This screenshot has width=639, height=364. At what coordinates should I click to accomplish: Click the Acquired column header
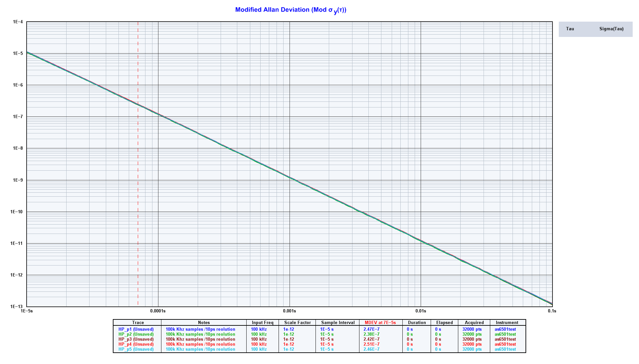474,323
